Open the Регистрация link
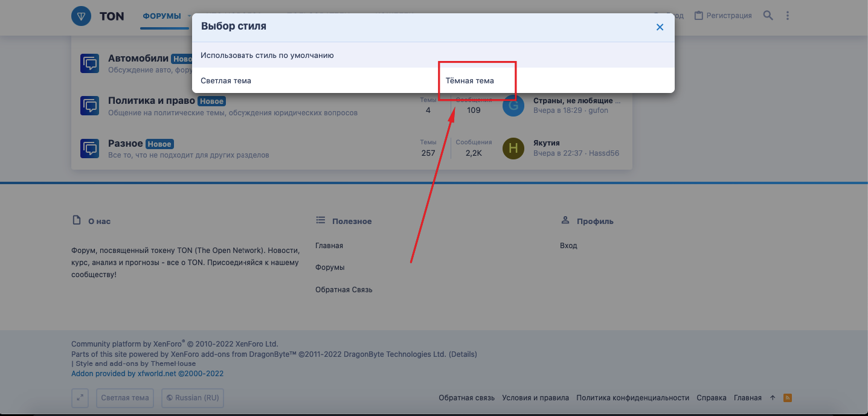 click(x=729, y=16)
